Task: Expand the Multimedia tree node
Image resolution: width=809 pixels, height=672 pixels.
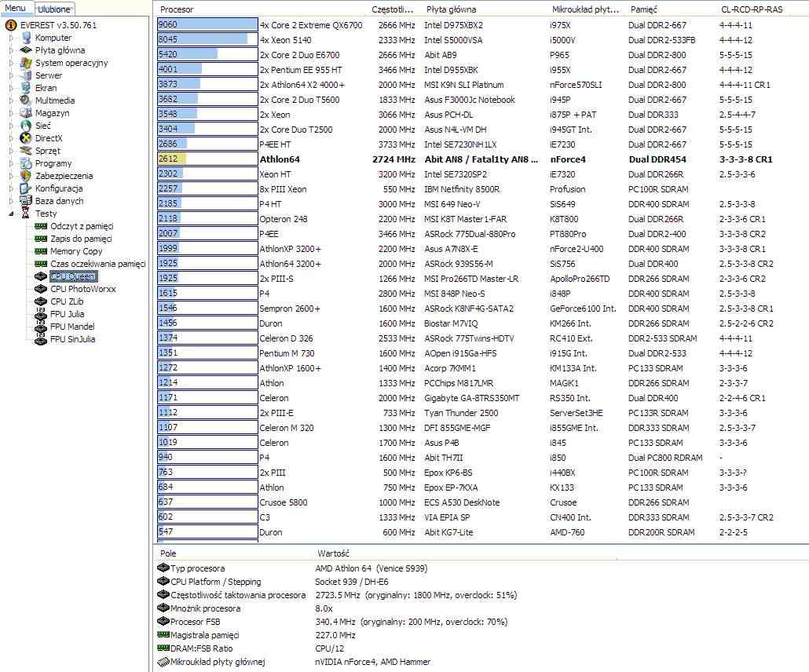Action: tap(11, 100)
